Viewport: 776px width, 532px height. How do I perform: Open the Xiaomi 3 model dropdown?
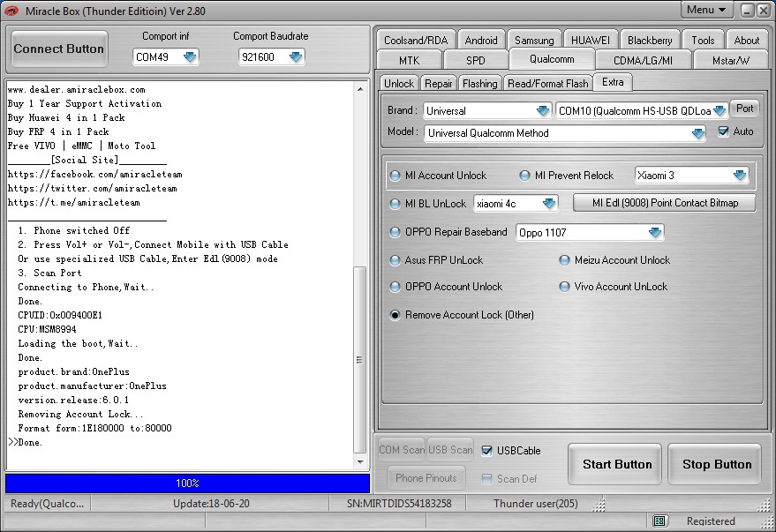pyautogui.click(x=691, y=175)
